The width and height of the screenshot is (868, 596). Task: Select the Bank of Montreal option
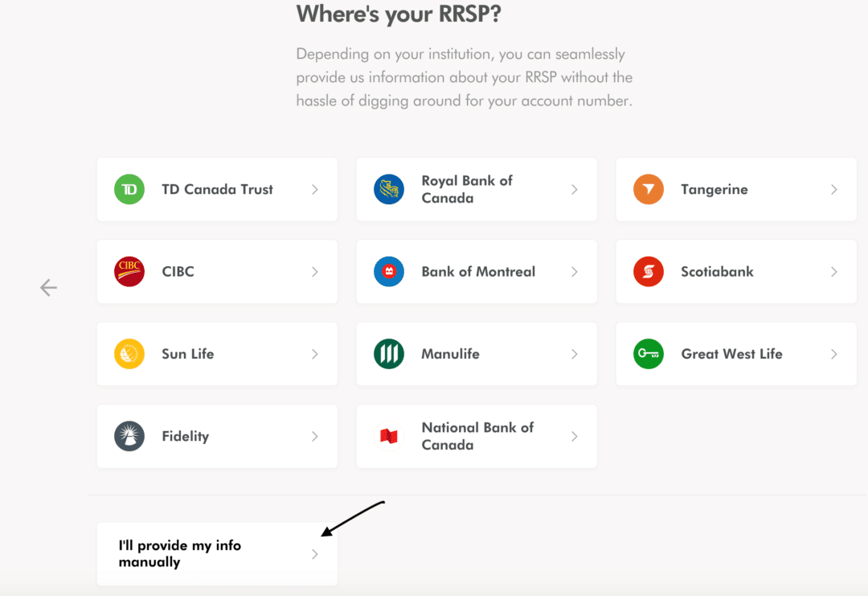click(477, 272)
